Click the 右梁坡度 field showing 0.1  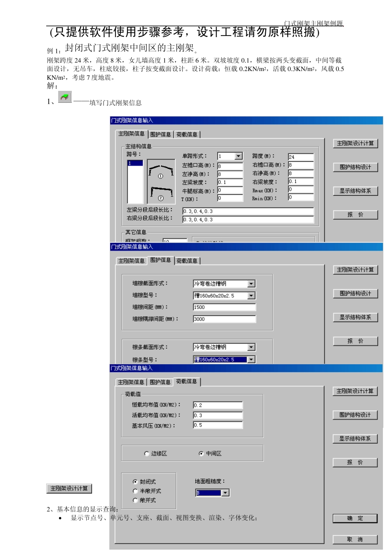[301, 181]
